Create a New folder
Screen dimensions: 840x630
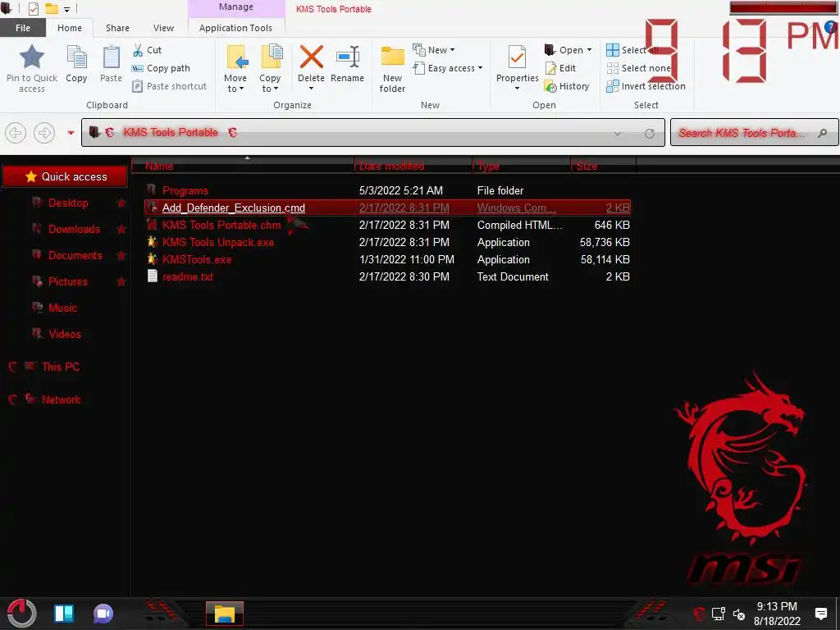click(392, 69)
